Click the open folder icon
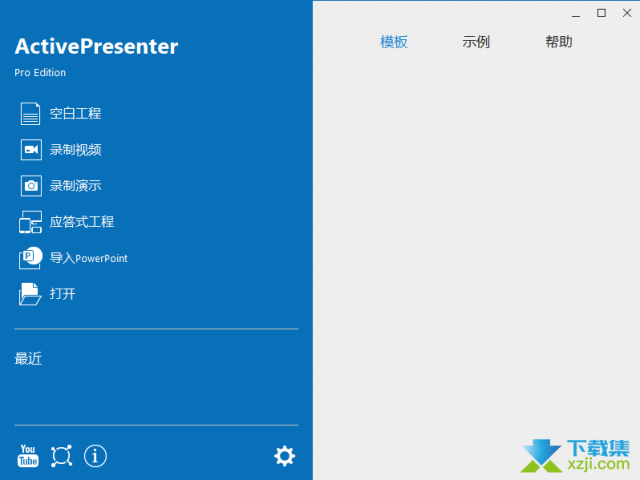The height and width of the screenshot is (480, 640). coord(30,294)
